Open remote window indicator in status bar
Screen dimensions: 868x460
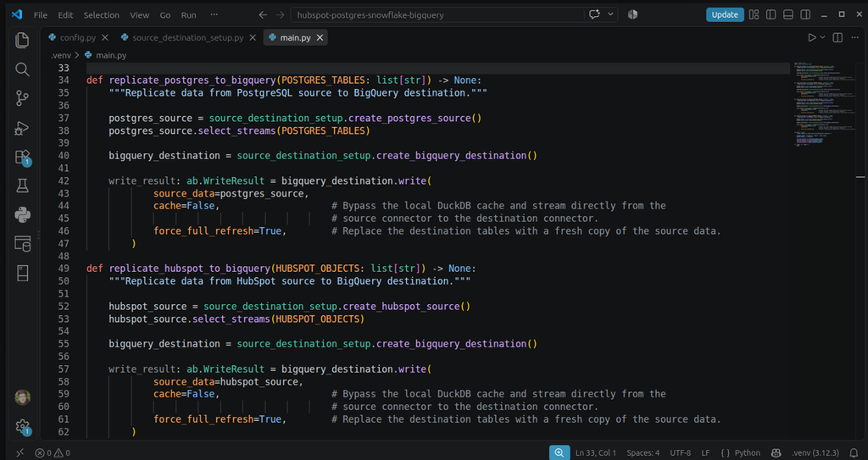[20, 453]
